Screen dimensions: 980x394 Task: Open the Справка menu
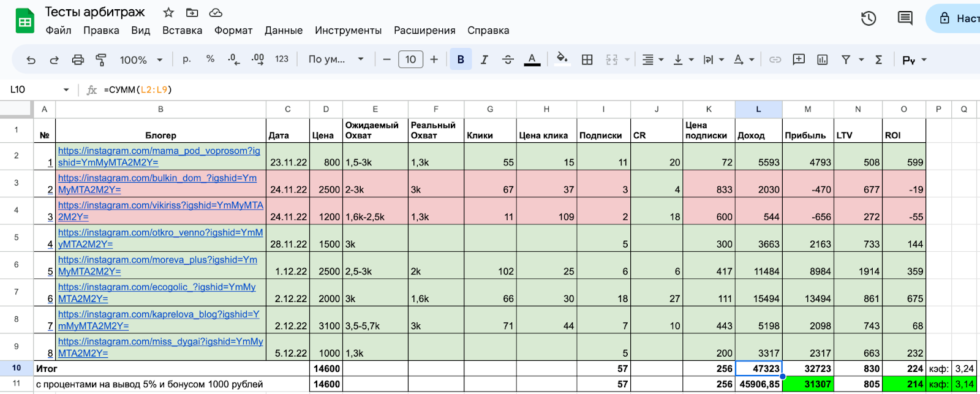point(488,30)
